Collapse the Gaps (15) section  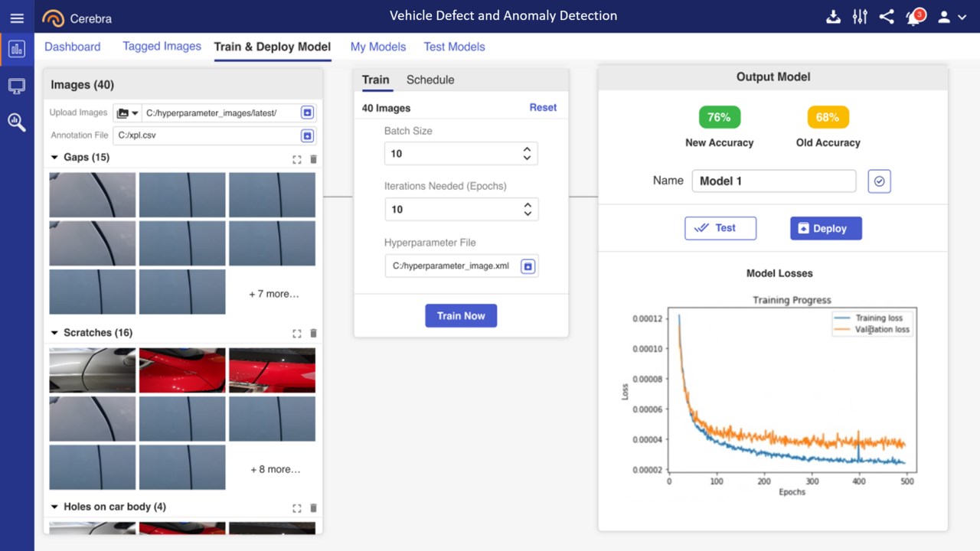(54, 158)
